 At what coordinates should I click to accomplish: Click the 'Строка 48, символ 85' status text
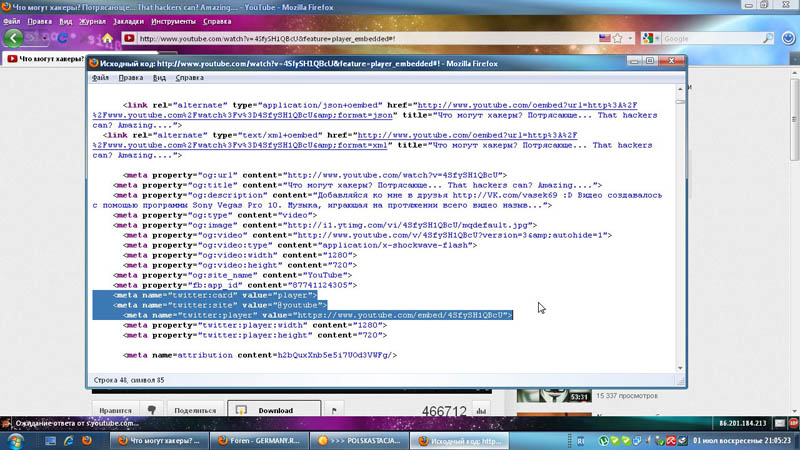tap(129, 380)
